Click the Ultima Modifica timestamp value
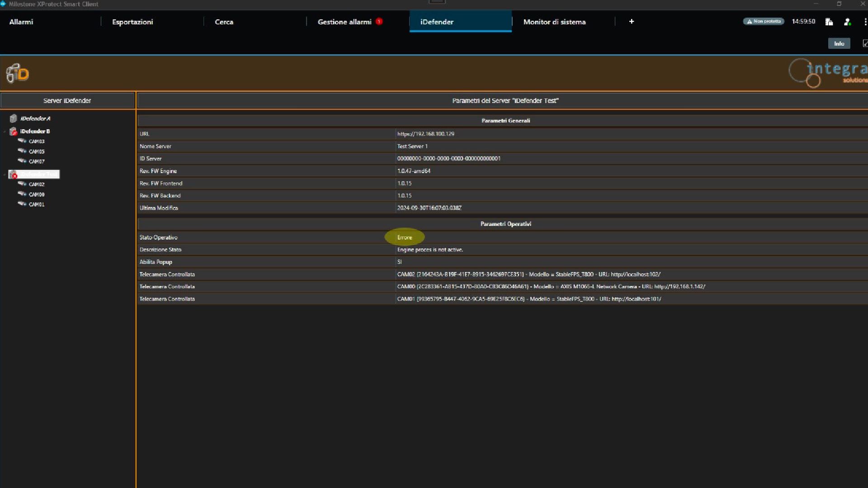Viewport: 868px width, 488px height. pos(429,208)
